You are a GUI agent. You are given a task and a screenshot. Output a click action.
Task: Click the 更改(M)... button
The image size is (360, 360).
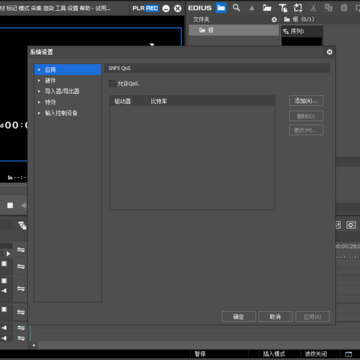[306, 130]
